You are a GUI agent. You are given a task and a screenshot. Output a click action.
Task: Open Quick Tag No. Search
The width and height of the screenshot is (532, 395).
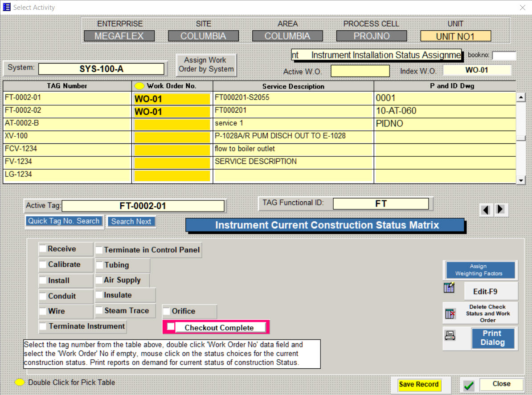pyautogui.click(x=64, y=221)
